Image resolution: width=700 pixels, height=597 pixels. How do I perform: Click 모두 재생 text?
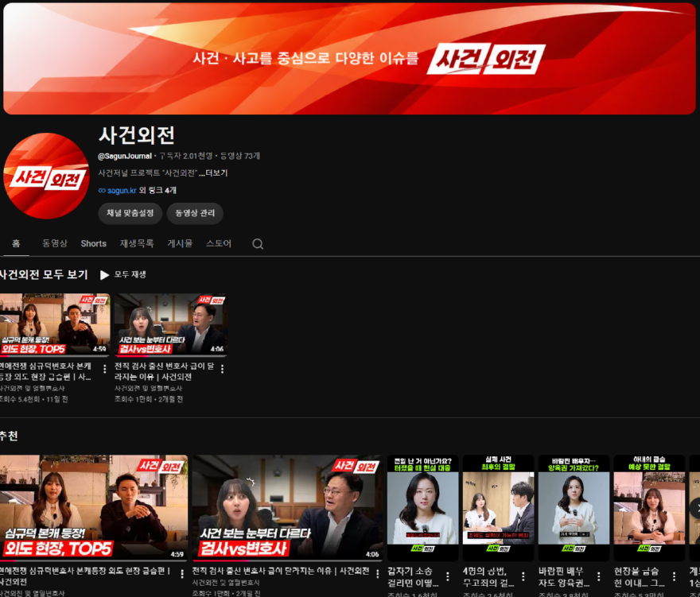coord(130,274)
